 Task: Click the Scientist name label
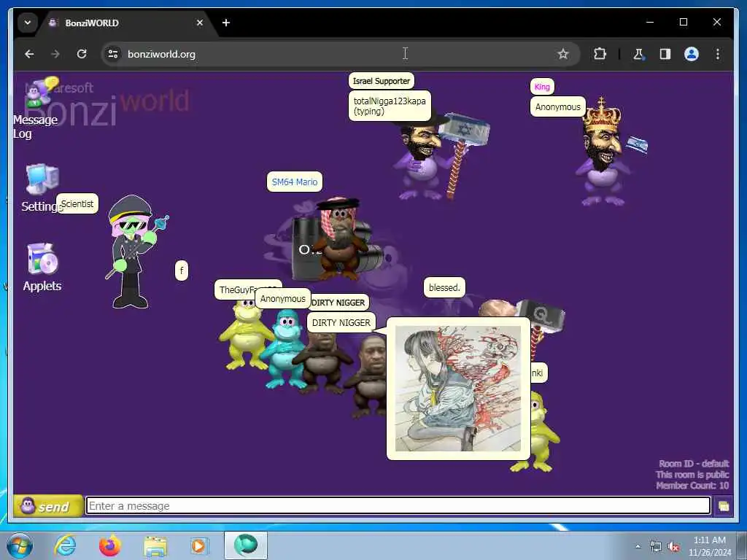pyautogui.click(x=77, y=204)
